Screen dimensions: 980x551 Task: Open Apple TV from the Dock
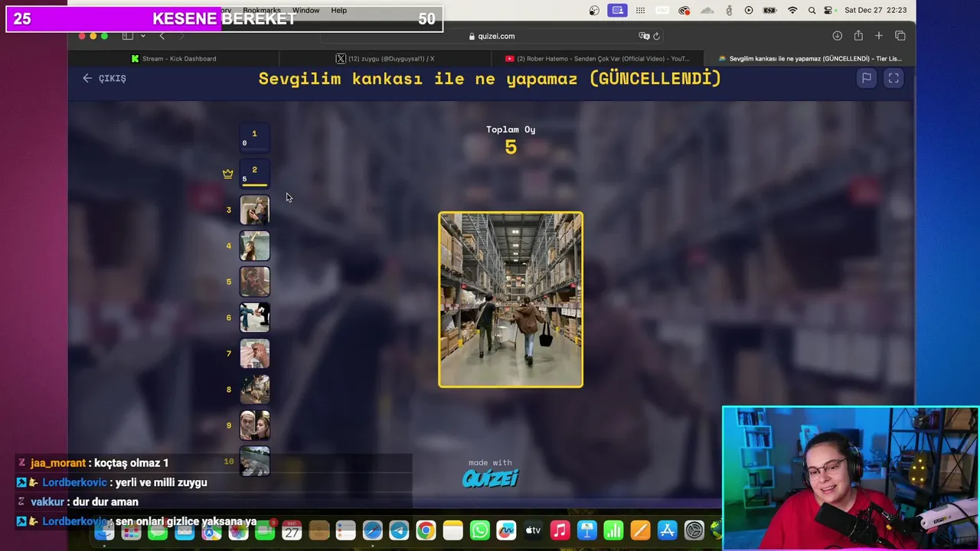coord(533,530)
